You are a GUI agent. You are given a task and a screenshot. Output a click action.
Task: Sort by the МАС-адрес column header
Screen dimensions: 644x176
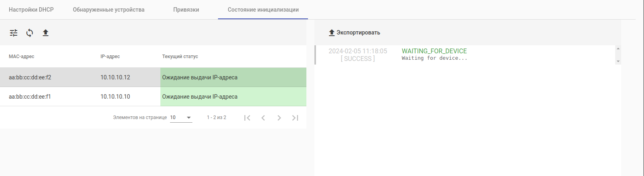point(22,57)
